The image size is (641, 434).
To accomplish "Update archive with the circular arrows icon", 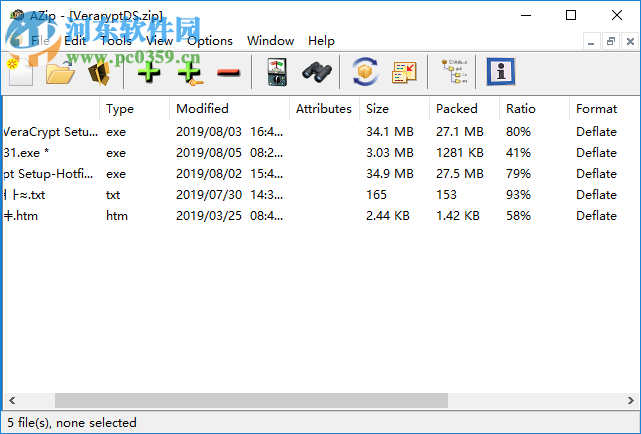I will point(365,72).
